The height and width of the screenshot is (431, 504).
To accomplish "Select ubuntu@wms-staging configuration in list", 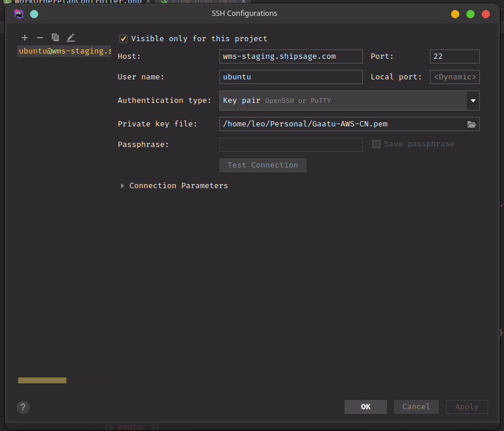I will coord(64,51).
